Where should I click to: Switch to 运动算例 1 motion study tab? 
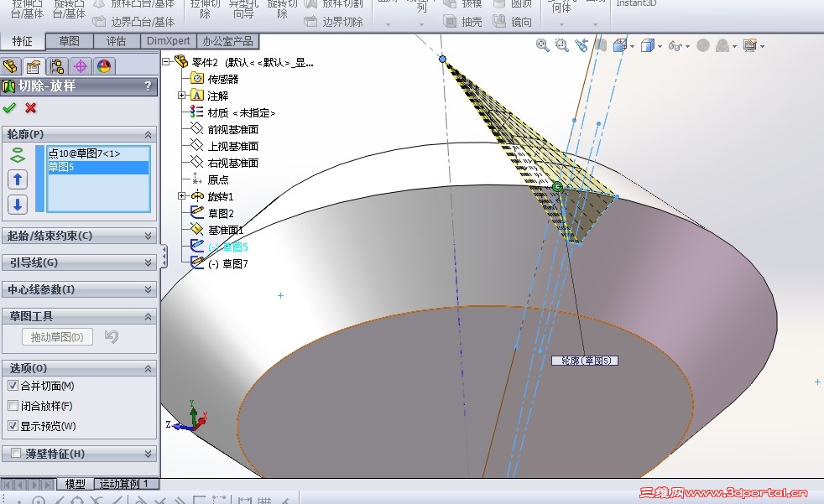click(x=126, y=484)
